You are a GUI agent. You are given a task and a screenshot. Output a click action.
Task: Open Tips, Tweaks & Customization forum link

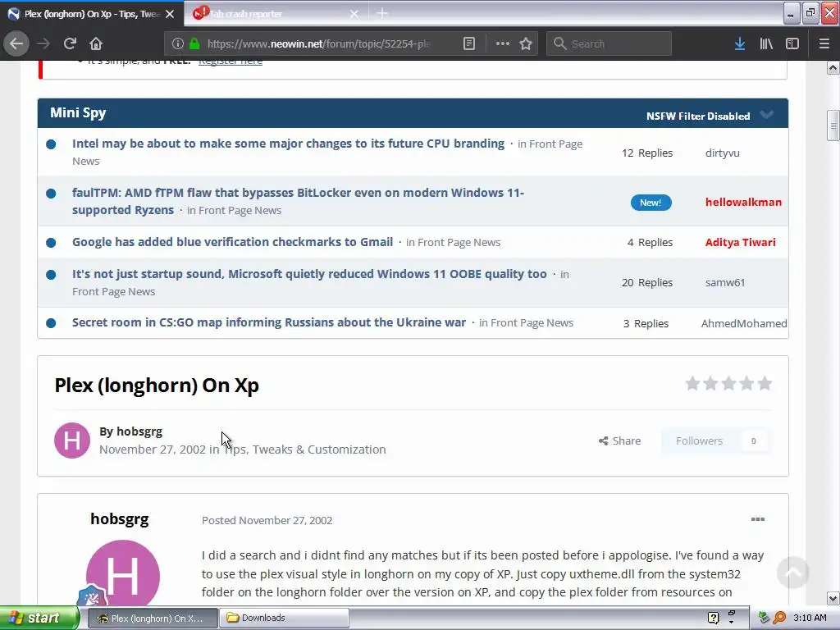[x=305, y=450]
